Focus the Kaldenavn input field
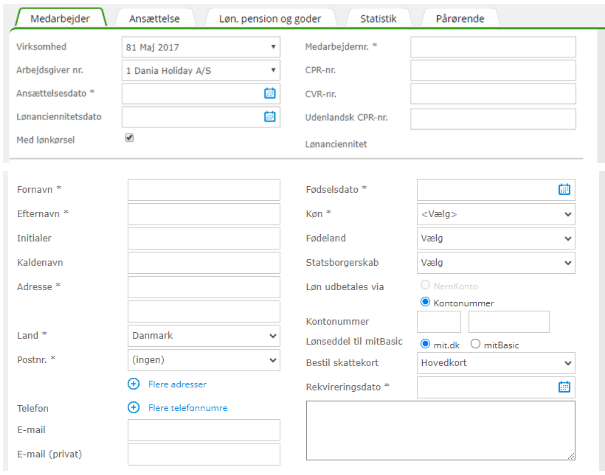 click(204, 262)
